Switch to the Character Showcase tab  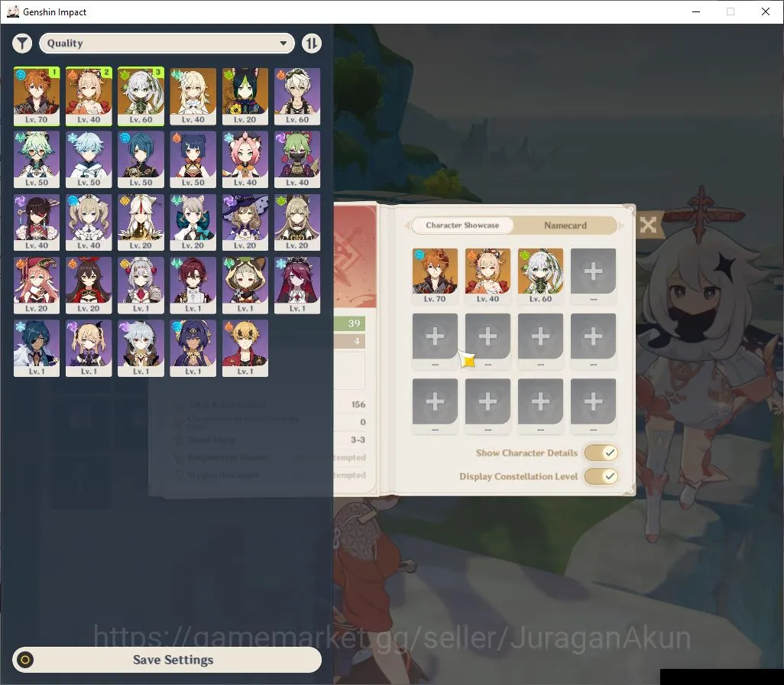coord(462,226)
